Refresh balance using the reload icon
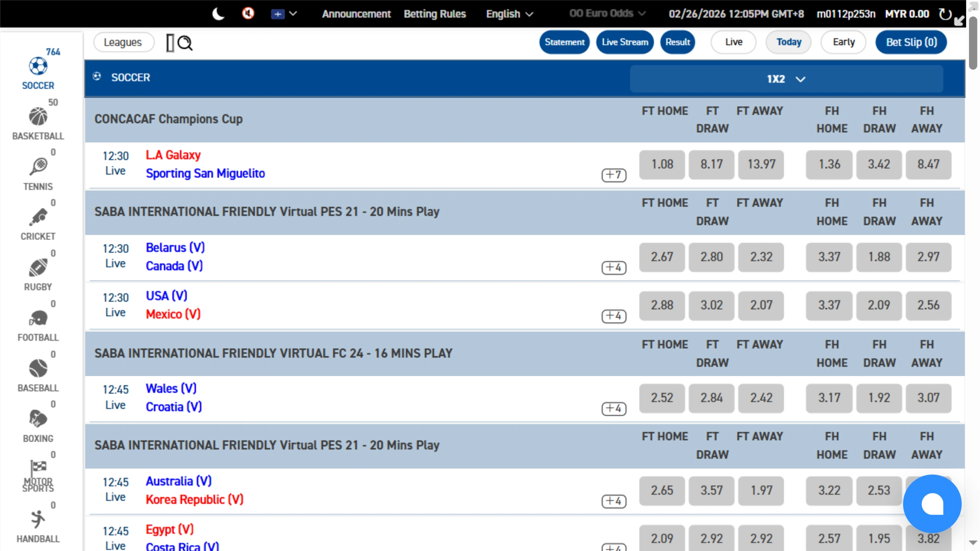The image size is (980, 551). [x=945, y=14]
